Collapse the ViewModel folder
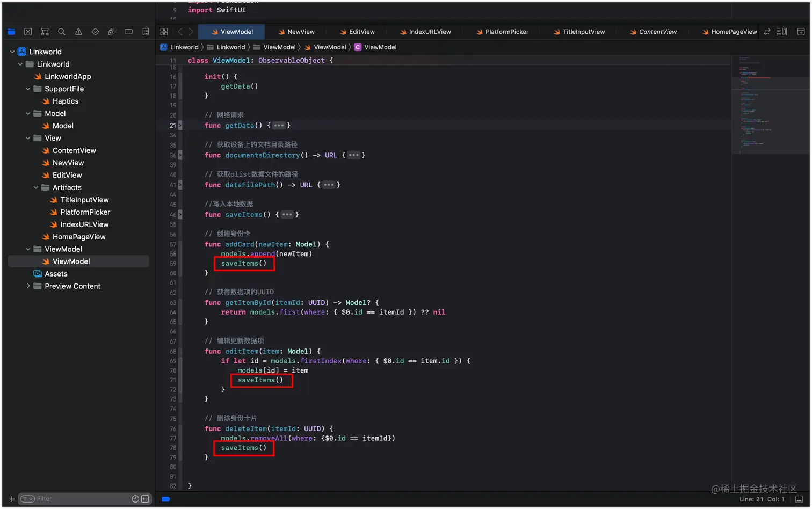The width and height of the screenshot is (812, 509). 28,249
